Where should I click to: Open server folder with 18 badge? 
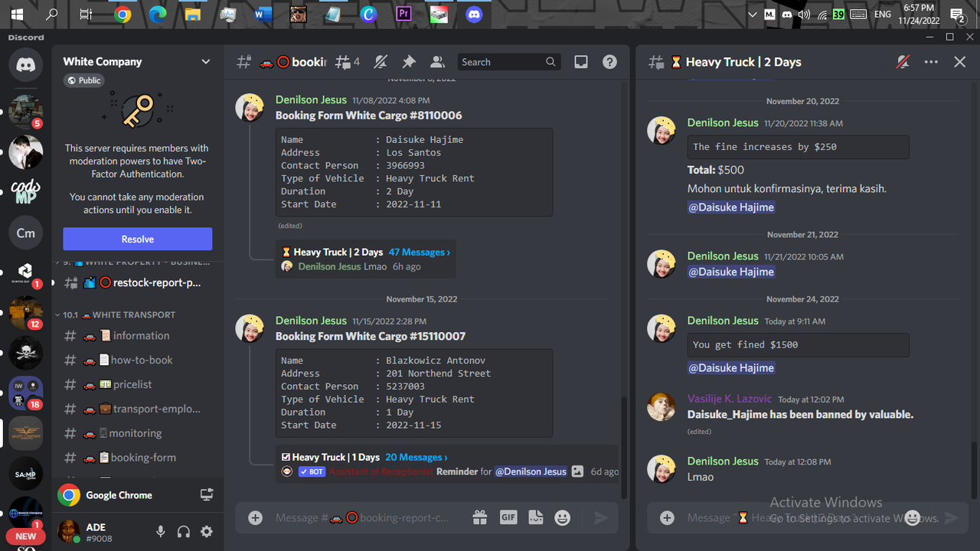point(26,393)
